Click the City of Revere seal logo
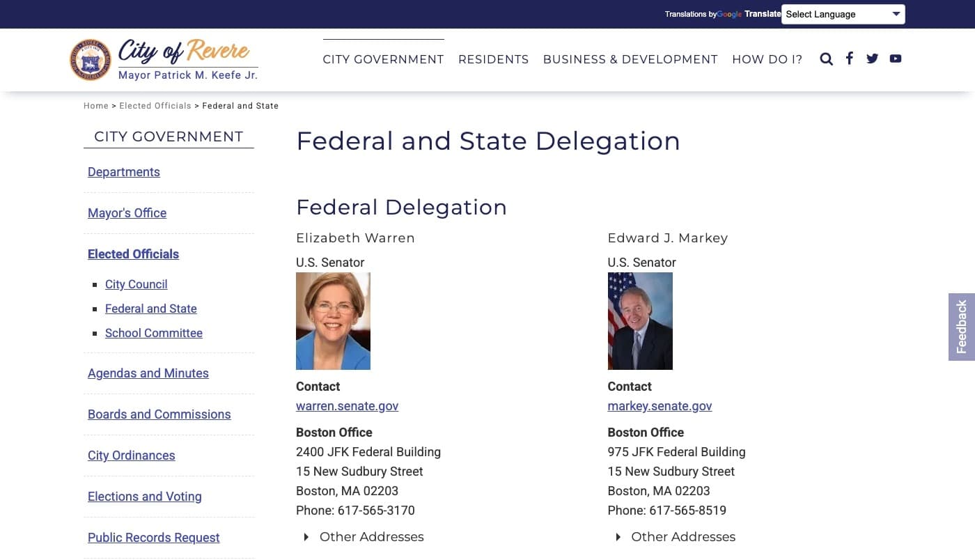Viewport: 975px width, 560px height. (x=91, y=60)
